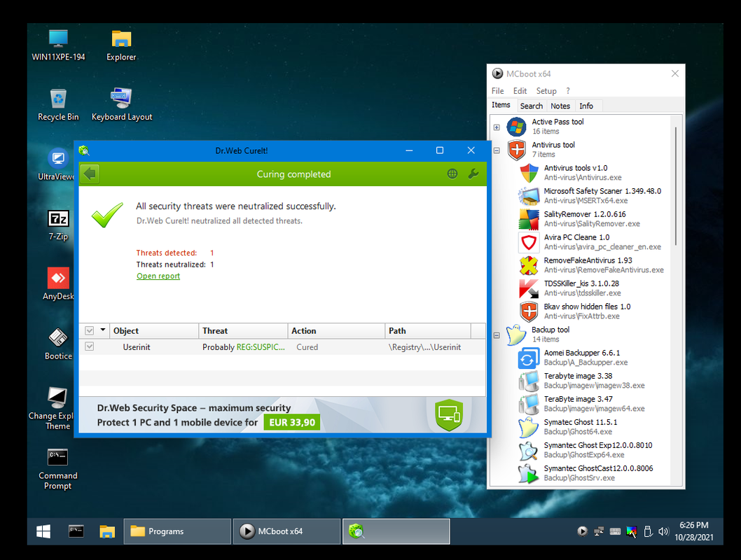Sort by the Threat column header
This screenshot has height=560, width=741.
coord(243,330)
